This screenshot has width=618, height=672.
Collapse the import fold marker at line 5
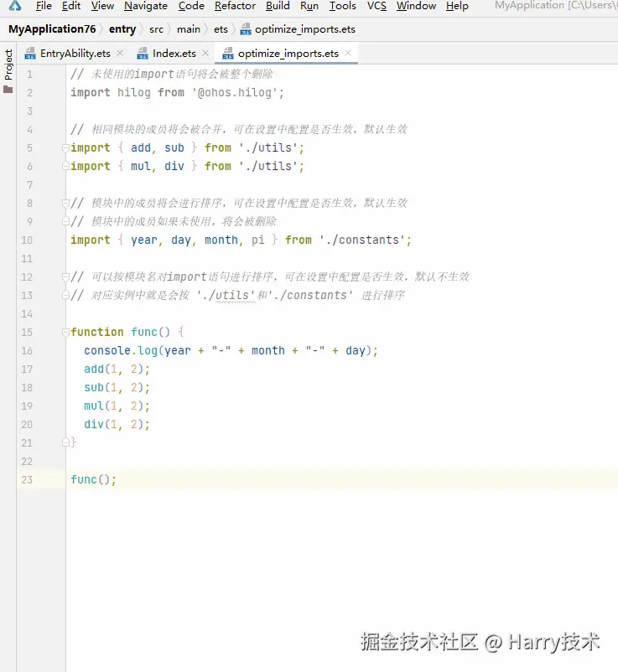click(x=65, y=148)
